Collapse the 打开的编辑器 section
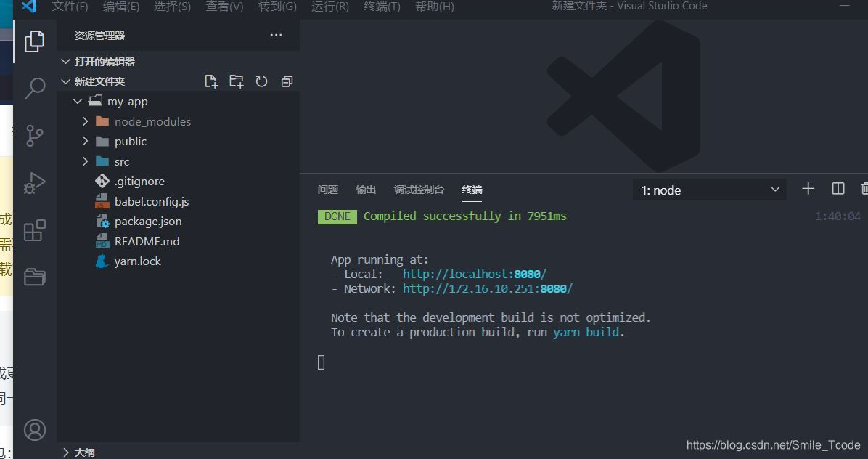868x459 pixels. click(x=65, y=62)
